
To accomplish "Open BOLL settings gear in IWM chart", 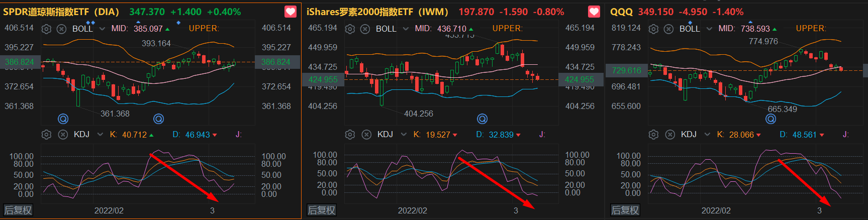I will [350, 29].
